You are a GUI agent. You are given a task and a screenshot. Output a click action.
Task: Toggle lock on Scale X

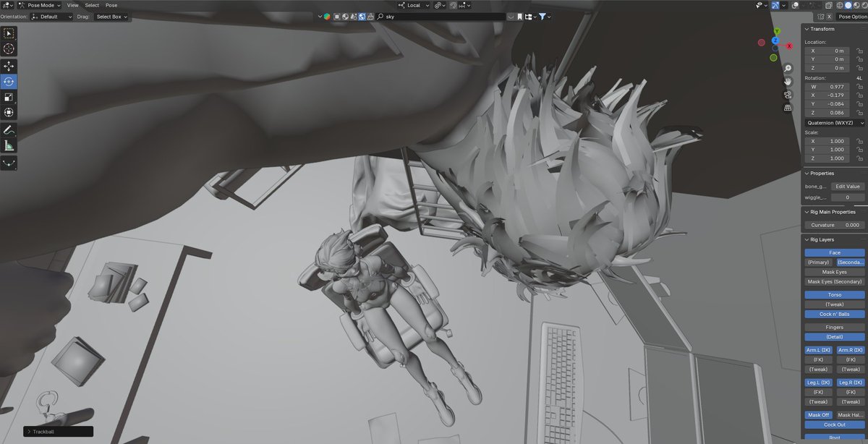click(861, 141)
